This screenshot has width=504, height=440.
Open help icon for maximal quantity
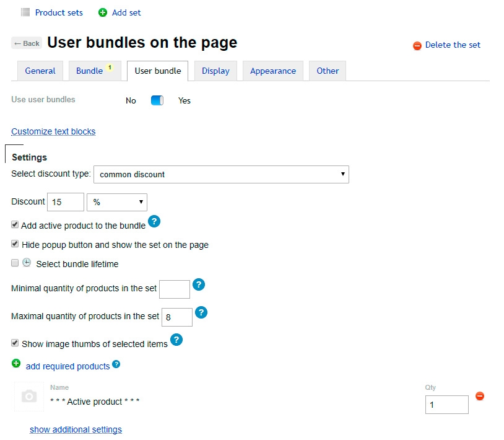(x=201, y=313)
